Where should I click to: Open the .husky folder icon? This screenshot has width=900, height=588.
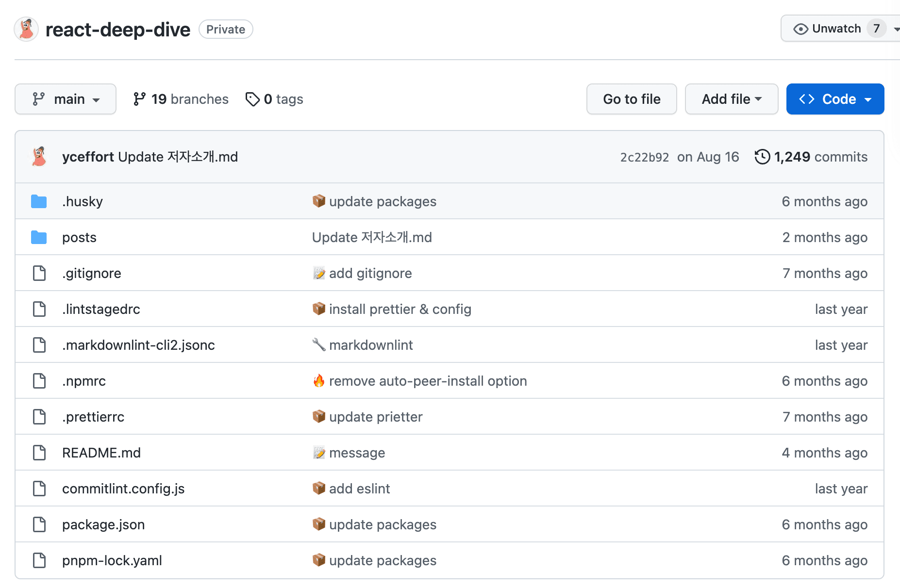tap(38, 201)
